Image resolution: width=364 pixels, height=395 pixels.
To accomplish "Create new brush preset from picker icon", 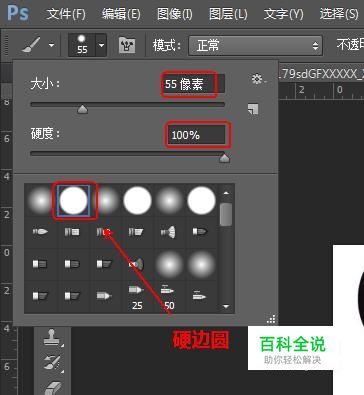I will coord(253,109).
